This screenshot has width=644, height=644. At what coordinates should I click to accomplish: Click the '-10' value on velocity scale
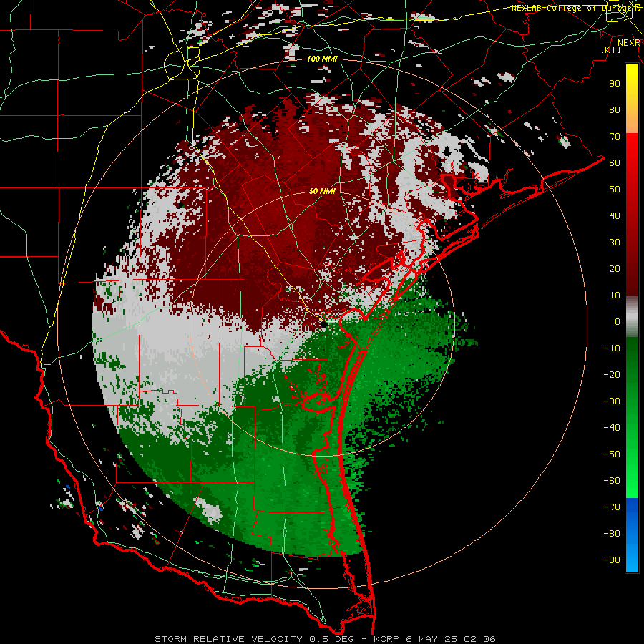pos(612,348)
